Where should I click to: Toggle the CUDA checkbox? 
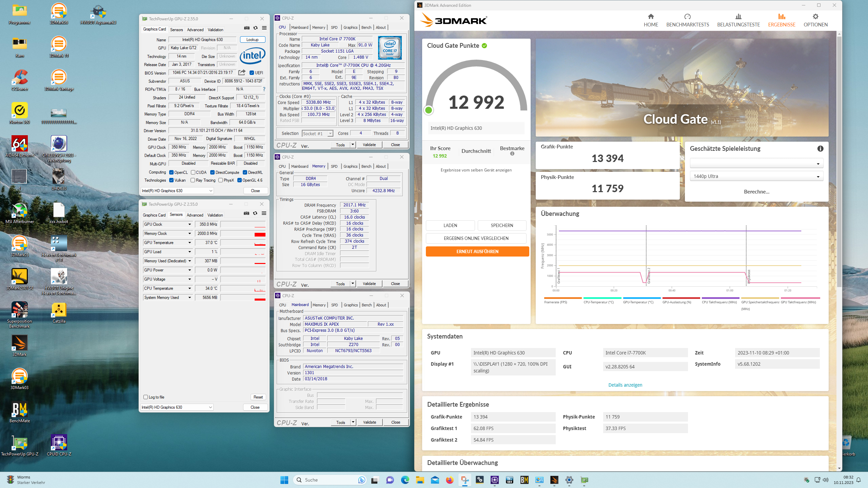(193, 172)
